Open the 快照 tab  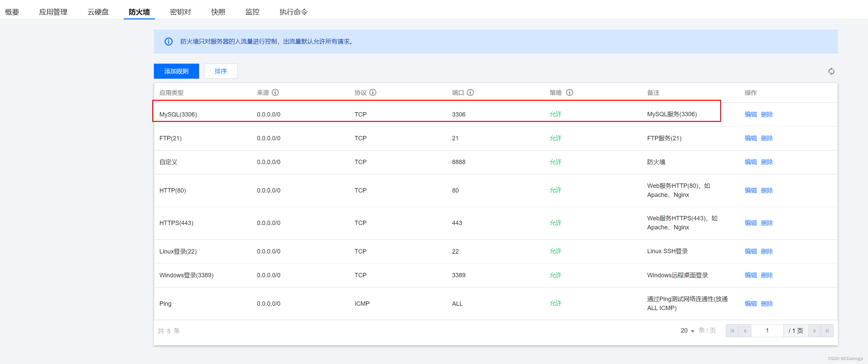click(218, 12)
